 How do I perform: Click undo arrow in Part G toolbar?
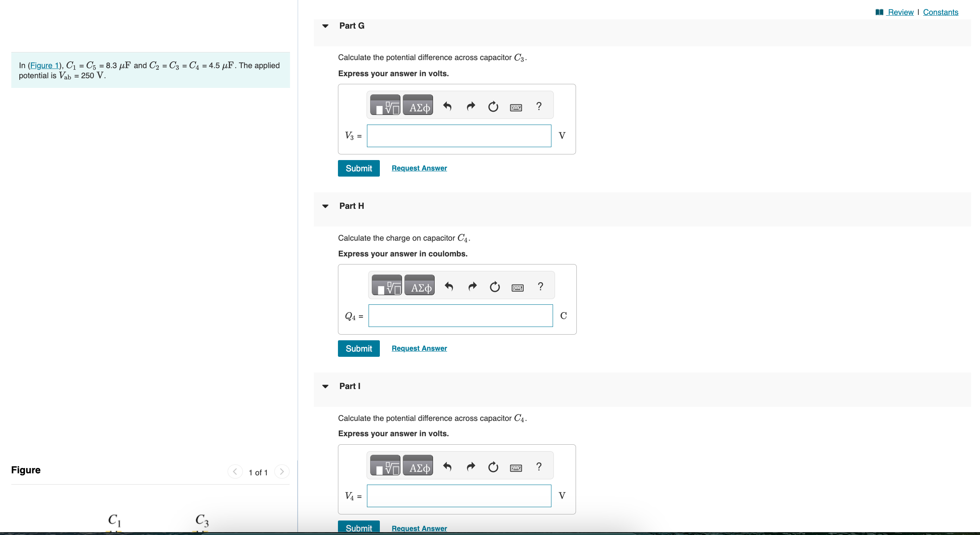pyautogui.click(x=448, y=106)
